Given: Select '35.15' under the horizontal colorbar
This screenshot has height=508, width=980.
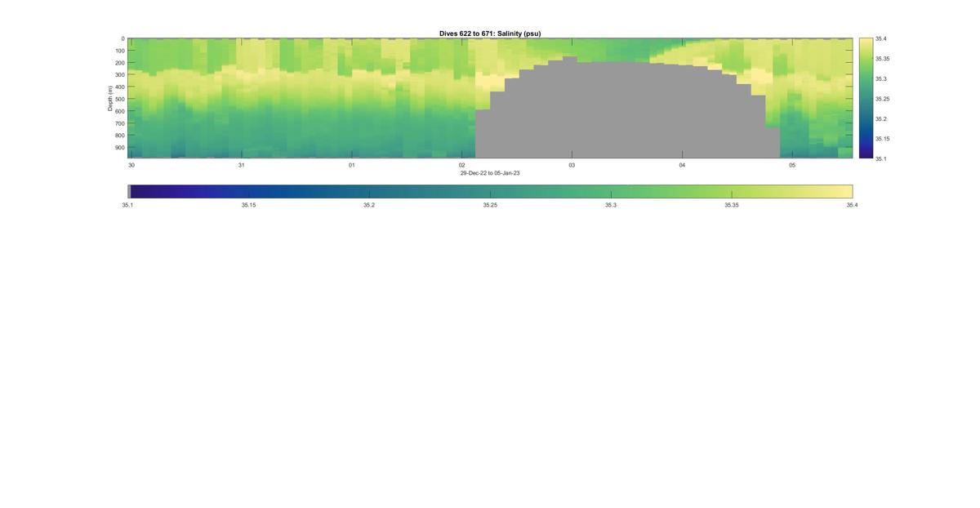Looking at the screenshot, I should [248, 205].
